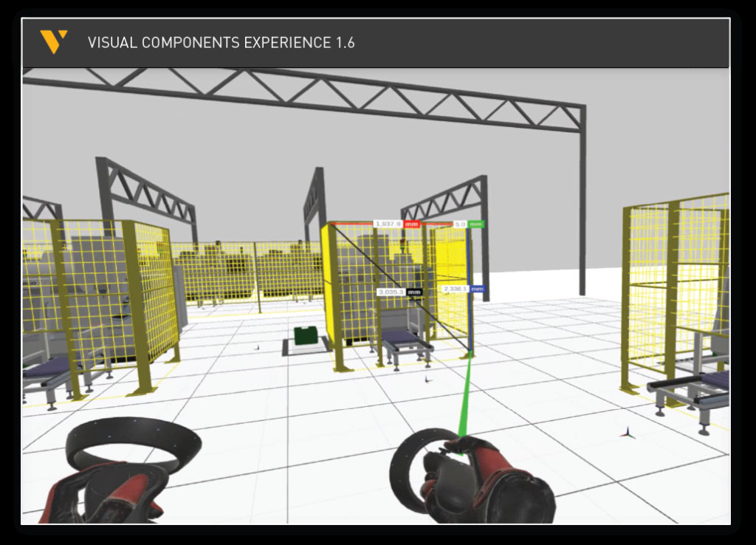Click the Visual Components Experience 1.6 title
Image resolution: width=756 pixels, height=545 pixels.
[221, 43]
